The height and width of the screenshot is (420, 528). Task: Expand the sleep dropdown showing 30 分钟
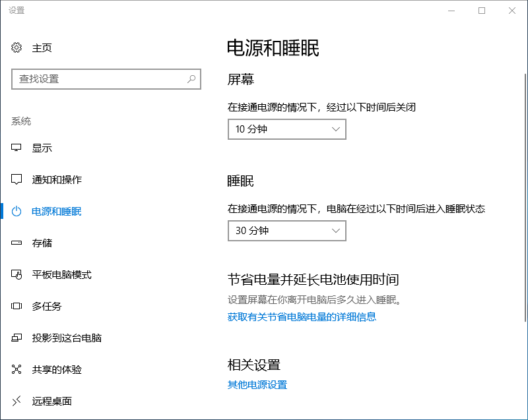[x=286, y=231]
